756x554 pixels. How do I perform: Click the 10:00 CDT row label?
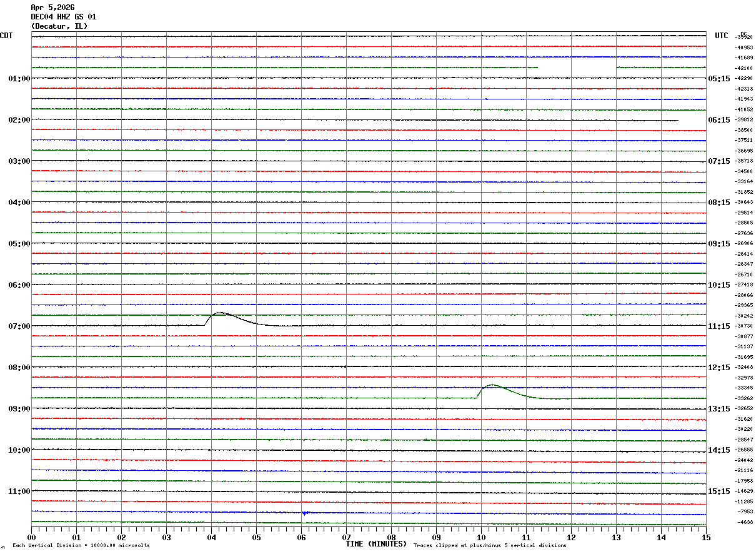pyautogui.click(x=19, y=450)
